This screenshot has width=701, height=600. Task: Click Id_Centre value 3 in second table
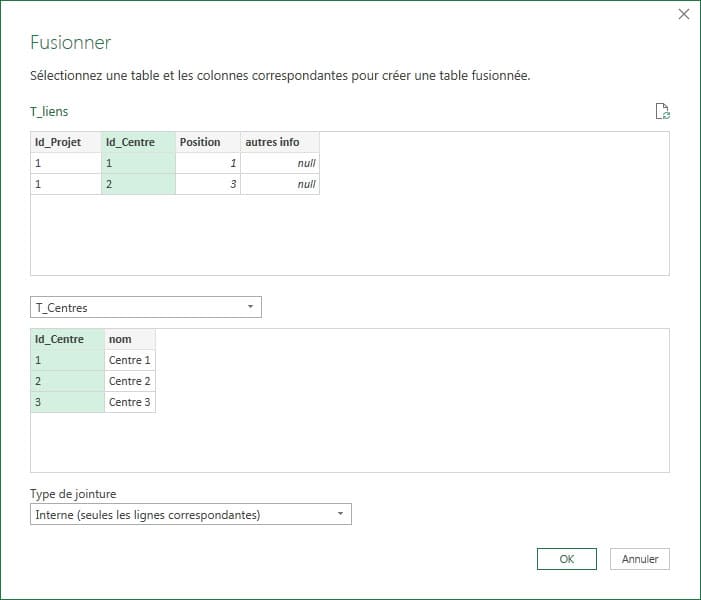[67, 402]
